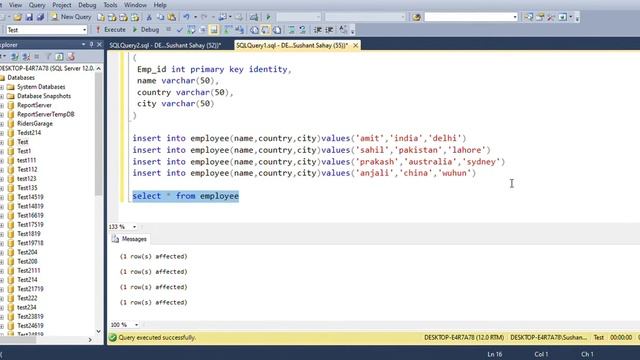Click the Undo arrow icon
This screenshot has height=360, width=640.
[187, 17]
